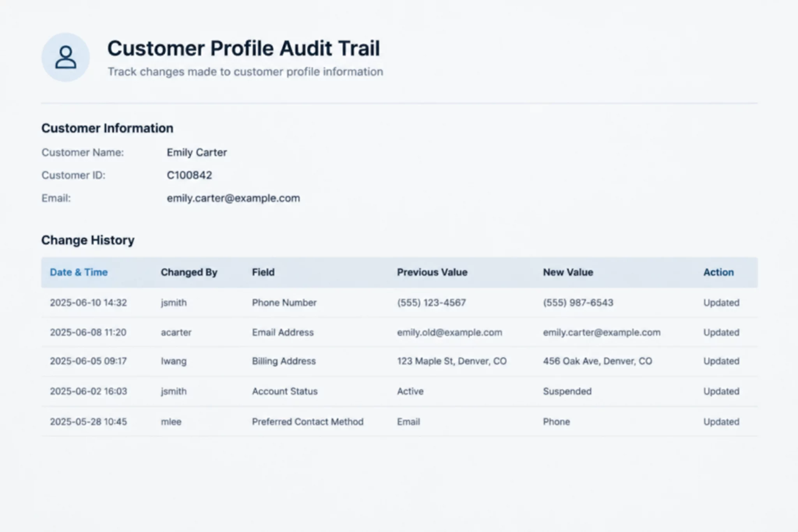Click Updated in the Billing Address row

(x=721, y=361)
